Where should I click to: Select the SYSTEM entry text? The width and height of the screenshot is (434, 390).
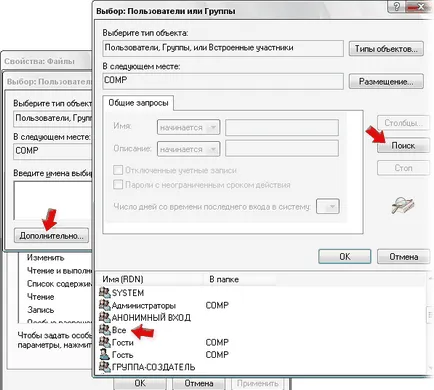(x=128, y=293)
